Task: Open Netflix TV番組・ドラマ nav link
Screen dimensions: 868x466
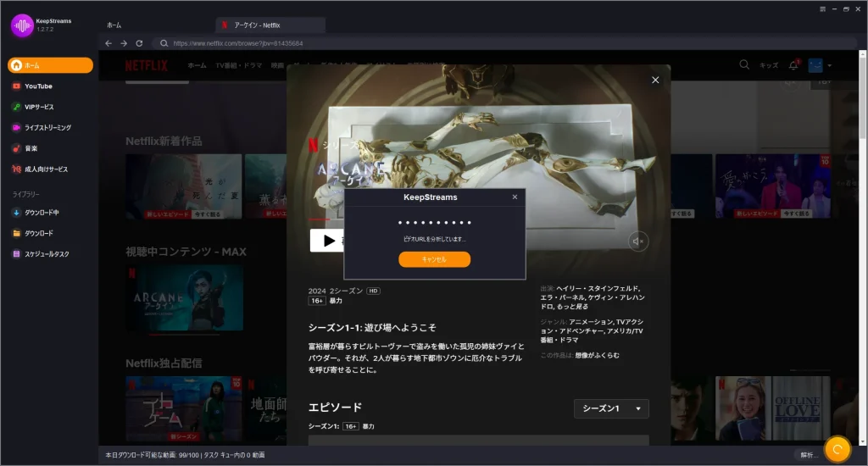Action: 238,65
